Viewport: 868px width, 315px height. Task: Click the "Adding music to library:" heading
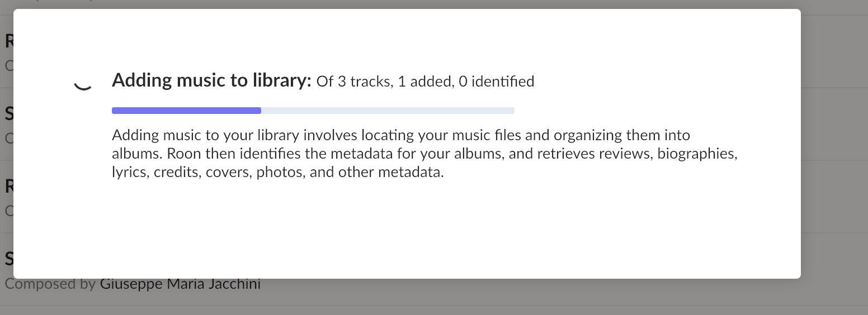click(x=211, y=81)
